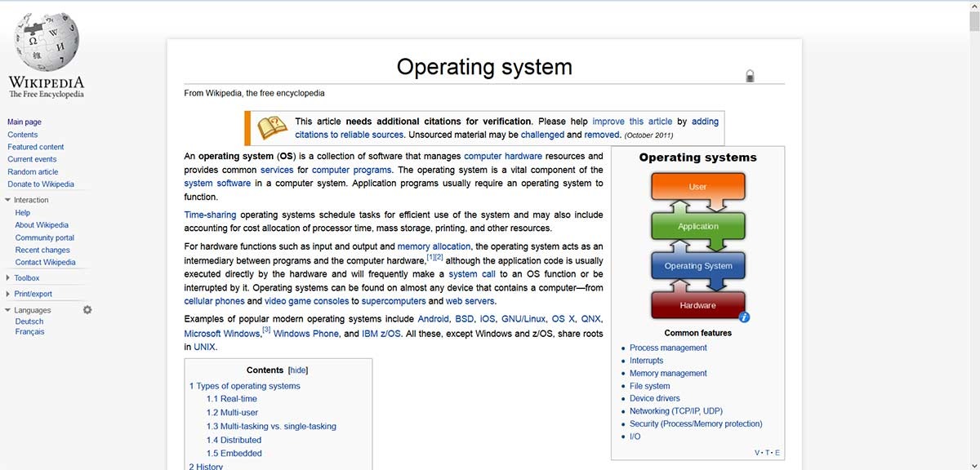Open the Help link
This screenshot has height=470, width=980.
[x=23, y=213]
